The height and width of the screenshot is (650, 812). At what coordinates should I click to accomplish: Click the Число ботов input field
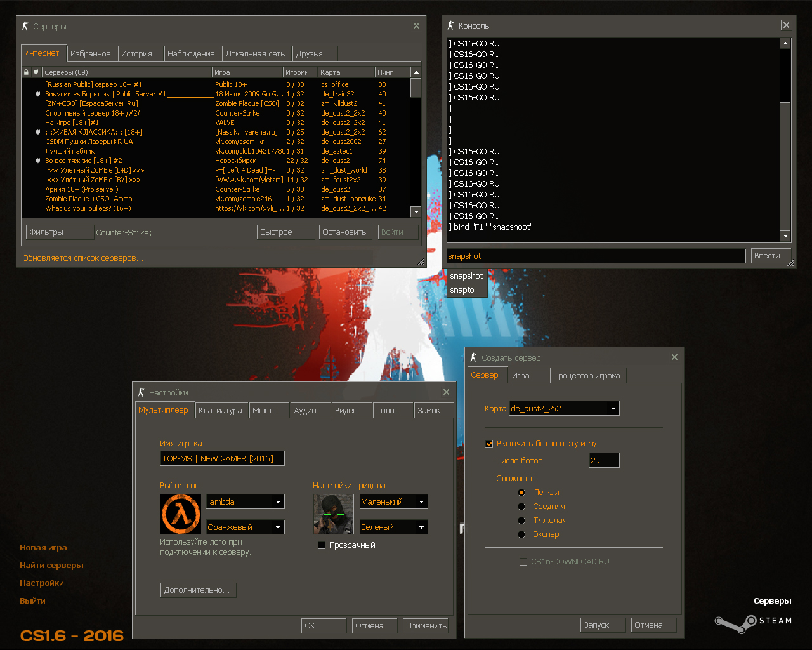(x=605, y=460)
